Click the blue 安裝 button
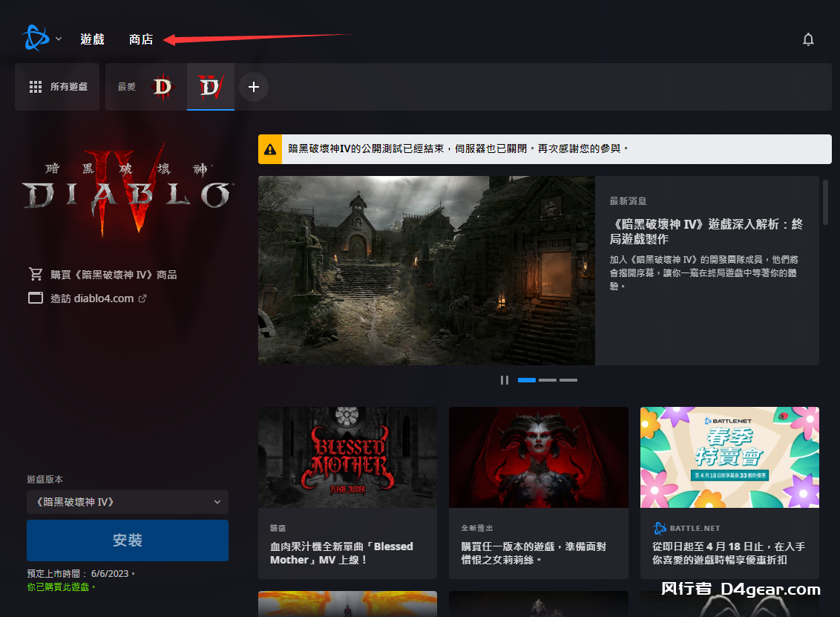Viewport: 840px width, 617px height. tap(128, 541)
